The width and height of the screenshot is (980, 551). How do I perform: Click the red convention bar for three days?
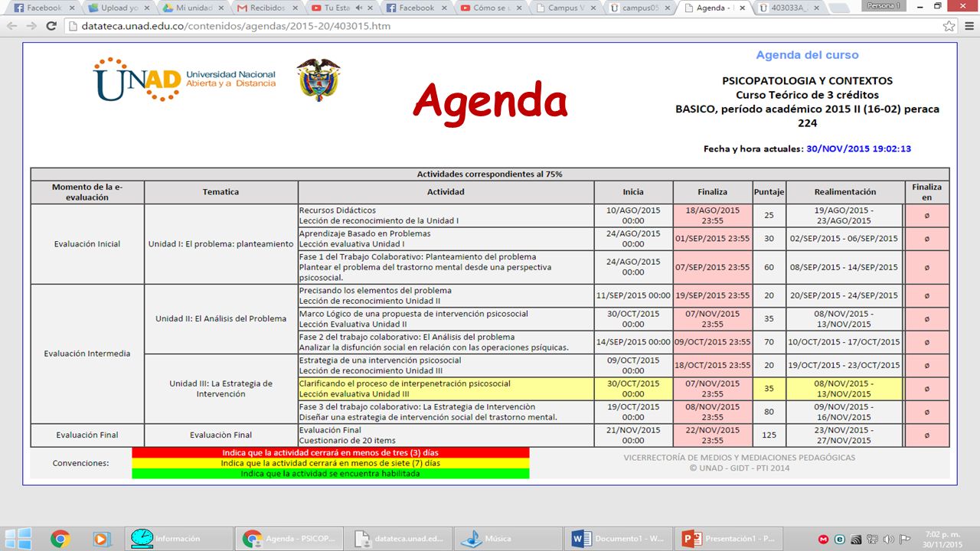point(330,452)
